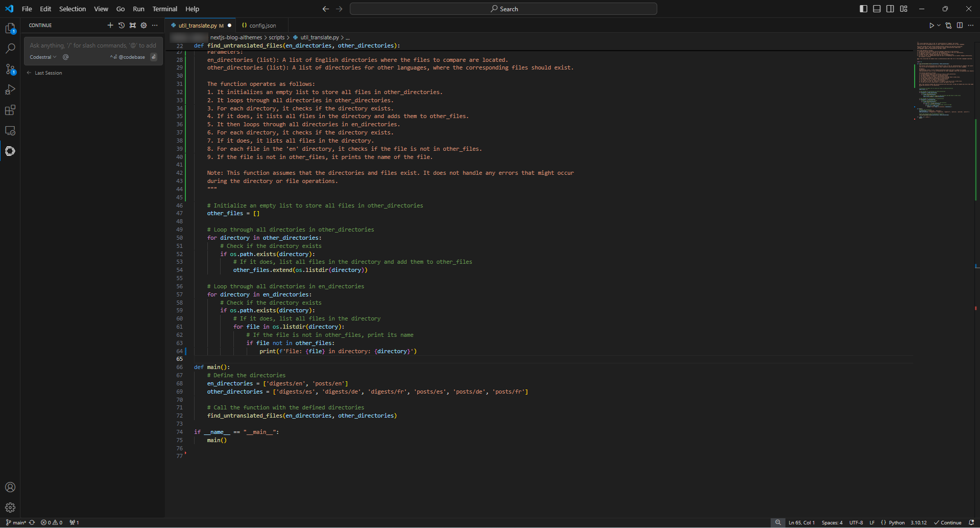The height and width of the screenshot is (528, 980).
Task: Open the Run menu
Action: tap(138, 9)
